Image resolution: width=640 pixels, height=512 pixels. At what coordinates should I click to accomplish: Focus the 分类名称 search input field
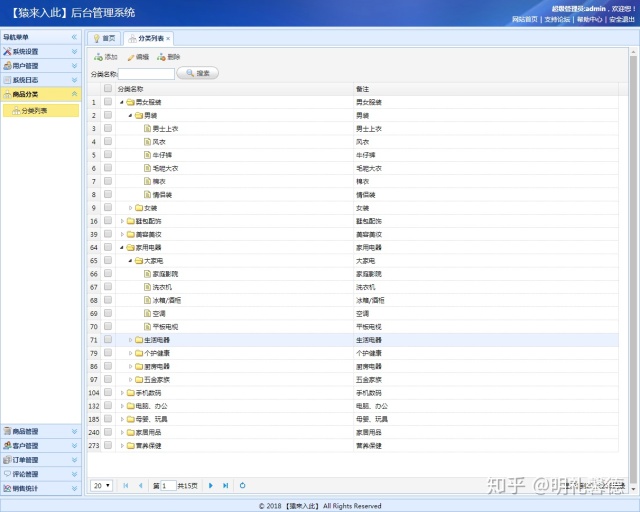[146, 74]
